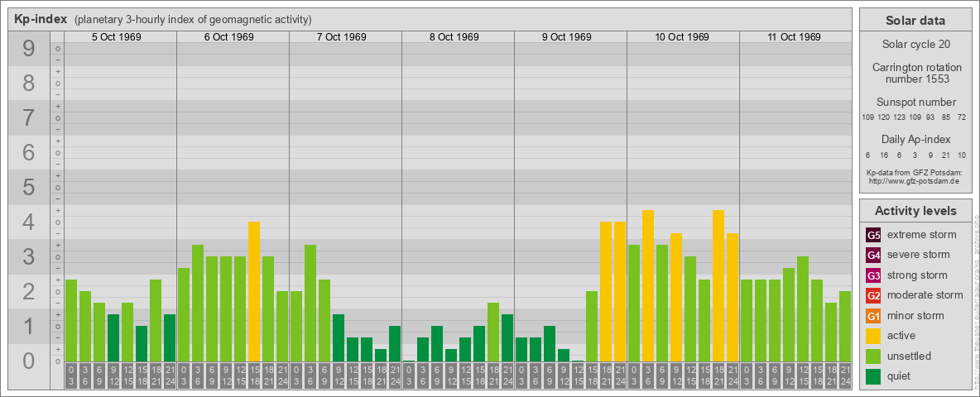Viewport: 980px width, 397px height.
Task: Click the '5 Oct 1969' date header
Action: 116,37
